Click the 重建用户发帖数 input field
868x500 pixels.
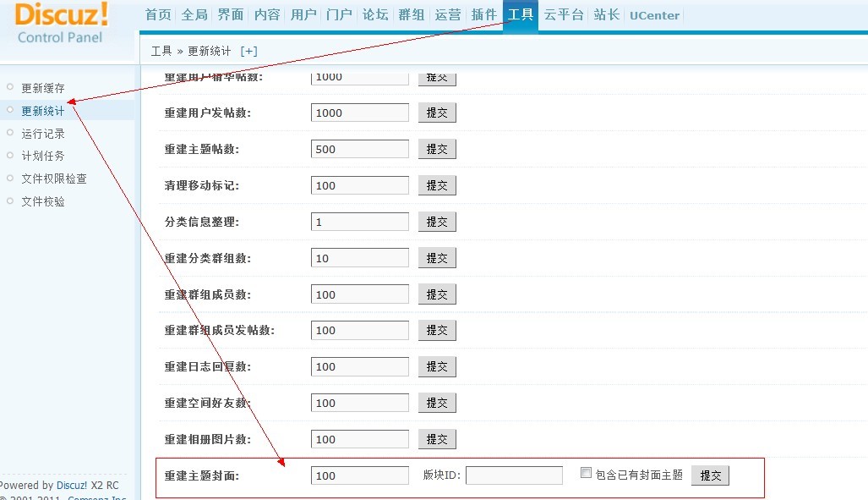[x=360, y=113]
